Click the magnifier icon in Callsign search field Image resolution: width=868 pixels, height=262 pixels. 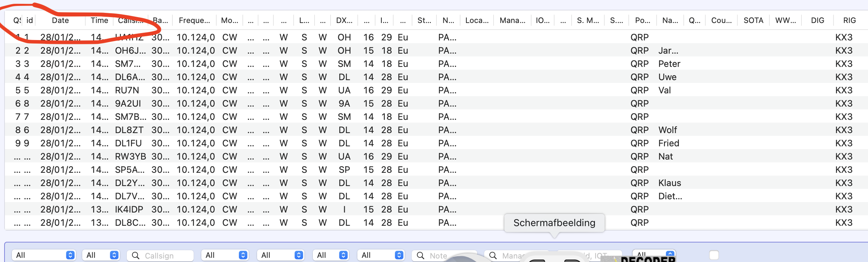[135, 255]
